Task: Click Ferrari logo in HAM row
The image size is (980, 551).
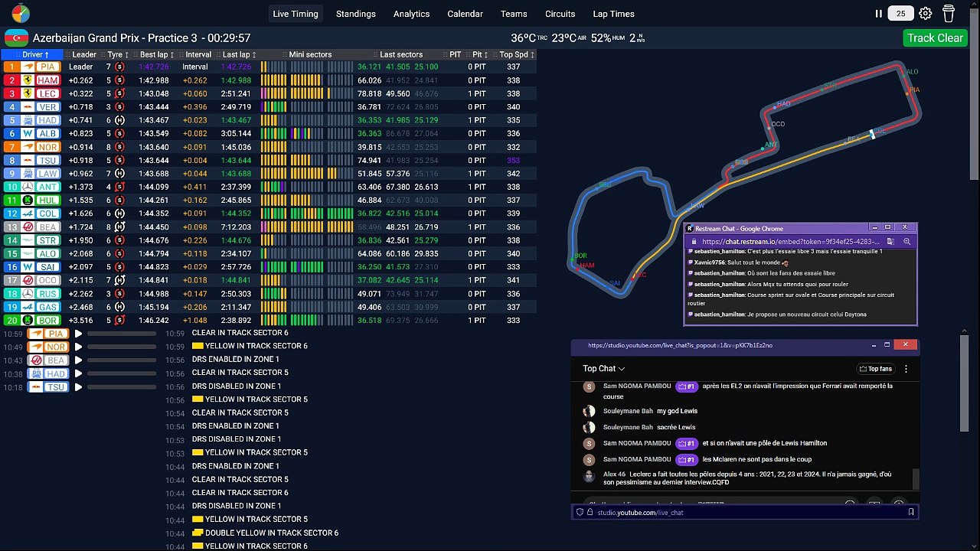Action: (x=28, y=80)
